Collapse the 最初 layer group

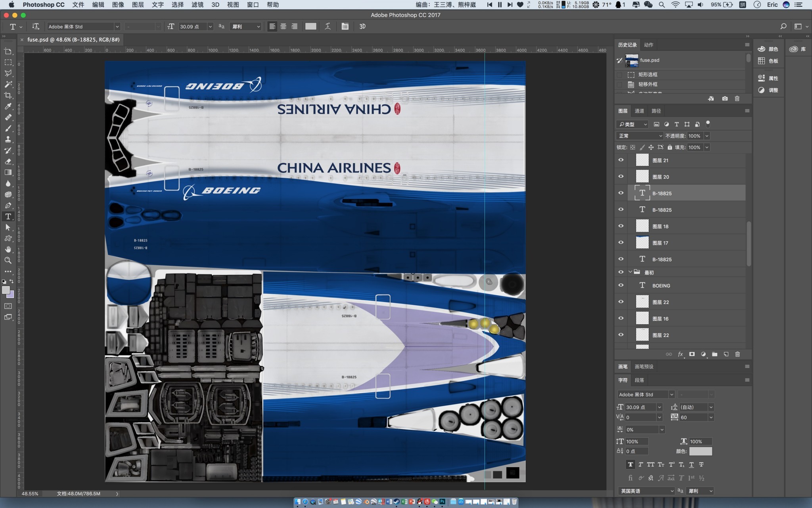[x=630, y=272]
